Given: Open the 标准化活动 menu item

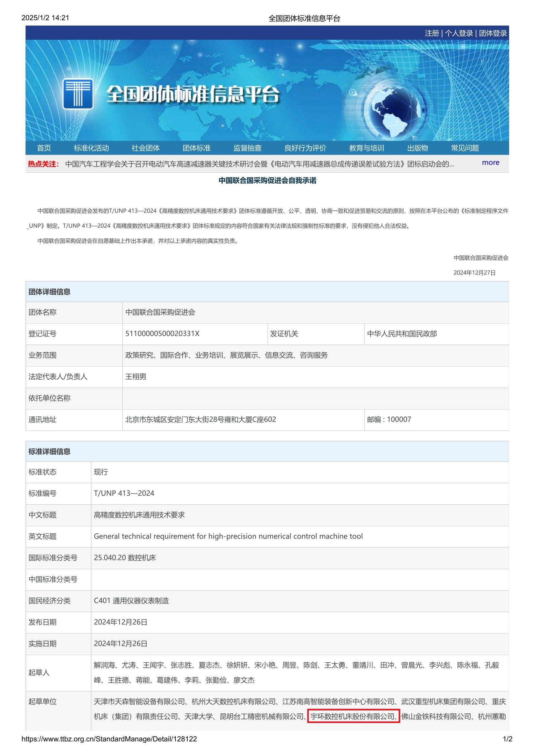Looking at the screenshot, I should point(91,148).
